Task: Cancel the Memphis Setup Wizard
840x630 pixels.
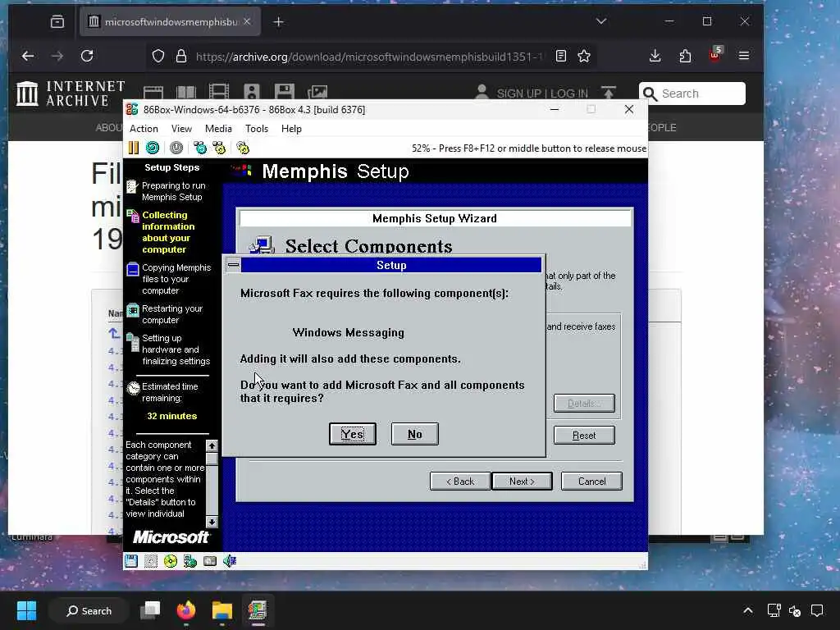Action: 591,481
